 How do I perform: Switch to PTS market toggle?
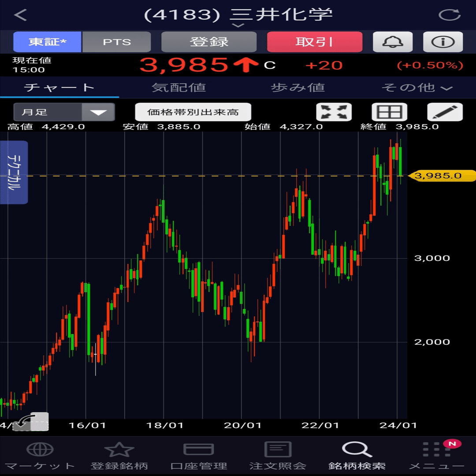coord(116,42)
